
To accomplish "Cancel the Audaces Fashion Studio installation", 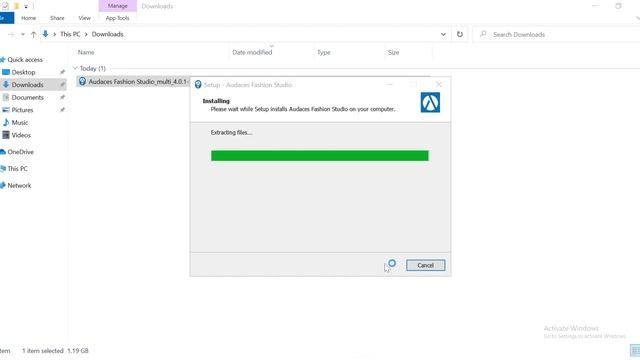I will click(425, 265).
